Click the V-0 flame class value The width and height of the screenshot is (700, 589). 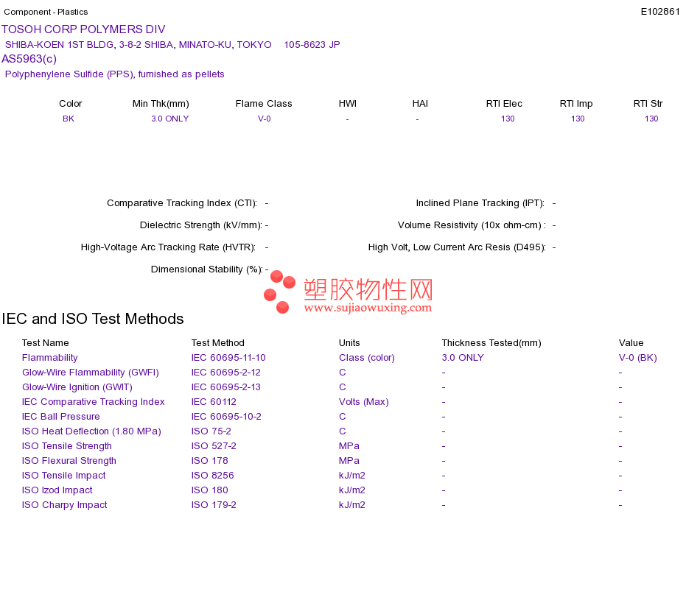point(265,119)
